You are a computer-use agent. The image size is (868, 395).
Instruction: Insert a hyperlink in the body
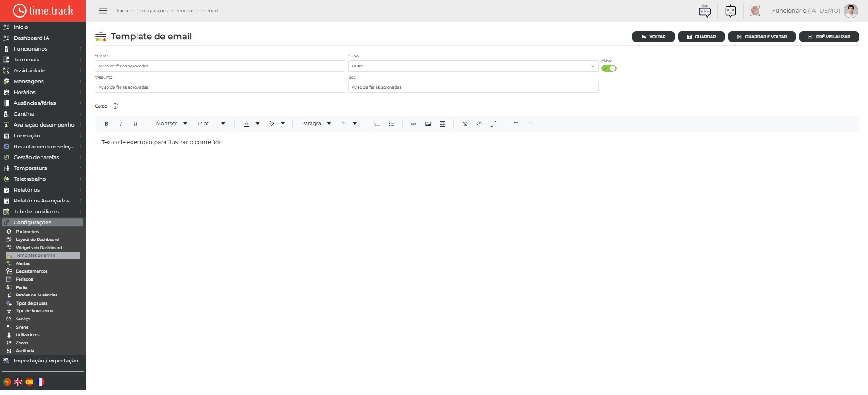click(414, 124)
